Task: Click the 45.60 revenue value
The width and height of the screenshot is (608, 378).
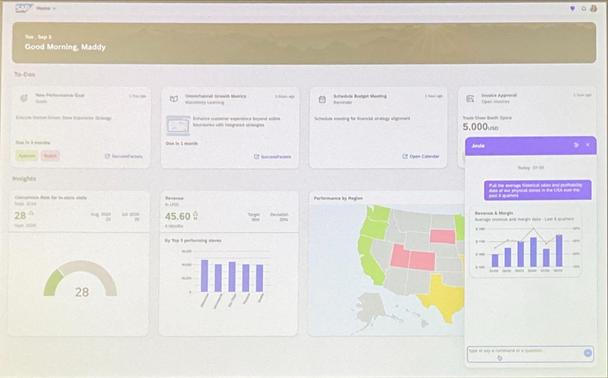Action: tap(178, 216)
